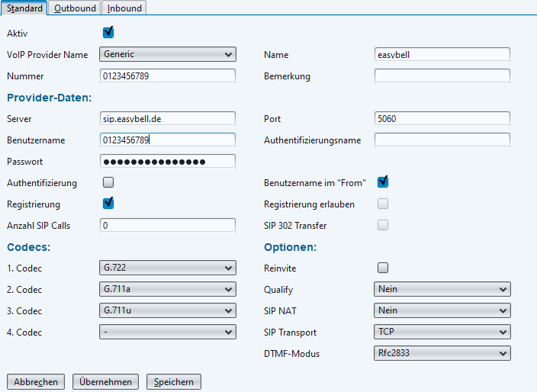Enable the Reinvite option
Screen dimensions: 537x392
click(x=383, y=268)
